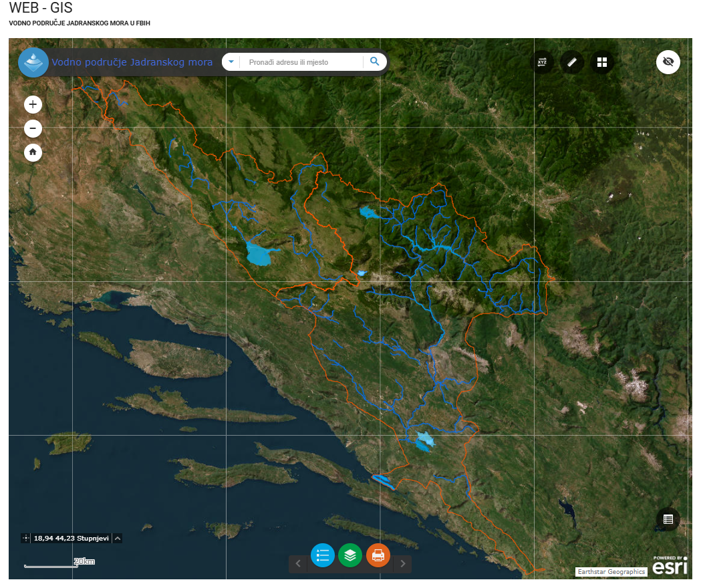Click the Esri logo link

pos(670,566)
